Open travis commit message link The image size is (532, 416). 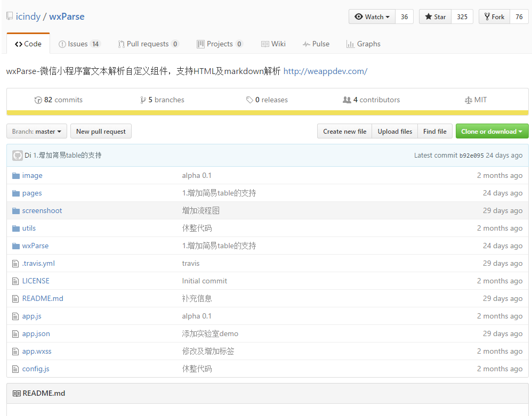click(x=191, y=264)
